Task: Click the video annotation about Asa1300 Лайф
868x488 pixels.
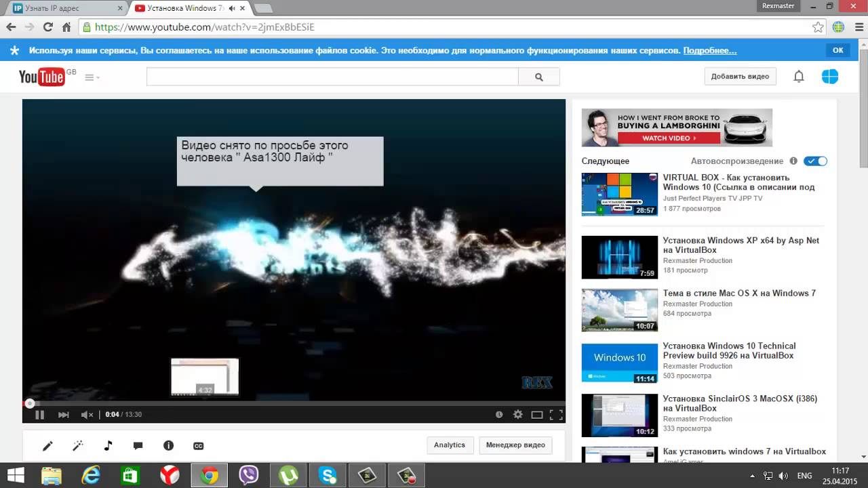Action: pyautogui.click(x=280, y=161)
